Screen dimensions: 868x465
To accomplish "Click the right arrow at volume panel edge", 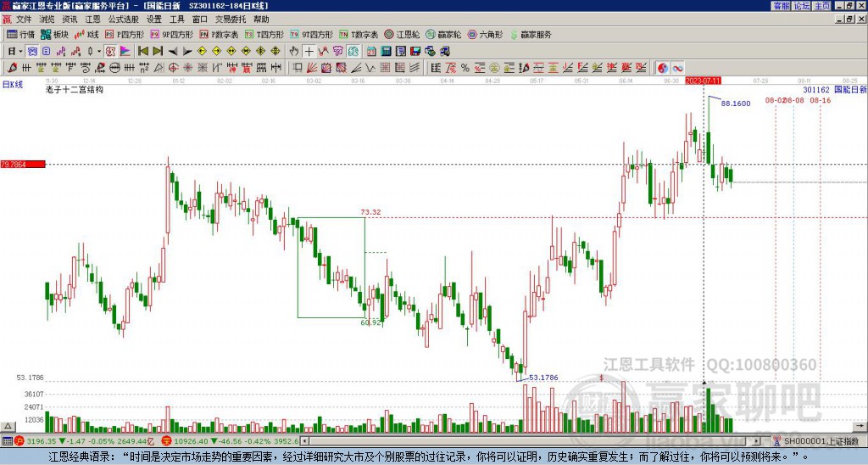I will [x=861, y=426].
